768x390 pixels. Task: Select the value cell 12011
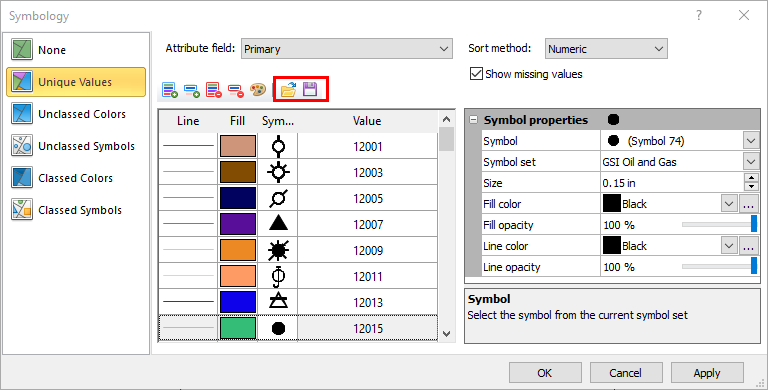[367, 276]
